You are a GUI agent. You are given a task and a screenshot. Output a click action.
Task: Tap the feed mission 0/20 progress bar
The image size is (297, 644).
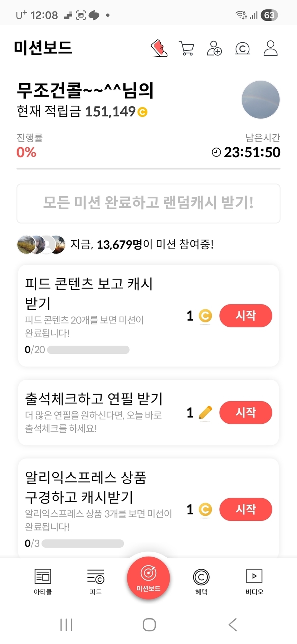88,350
